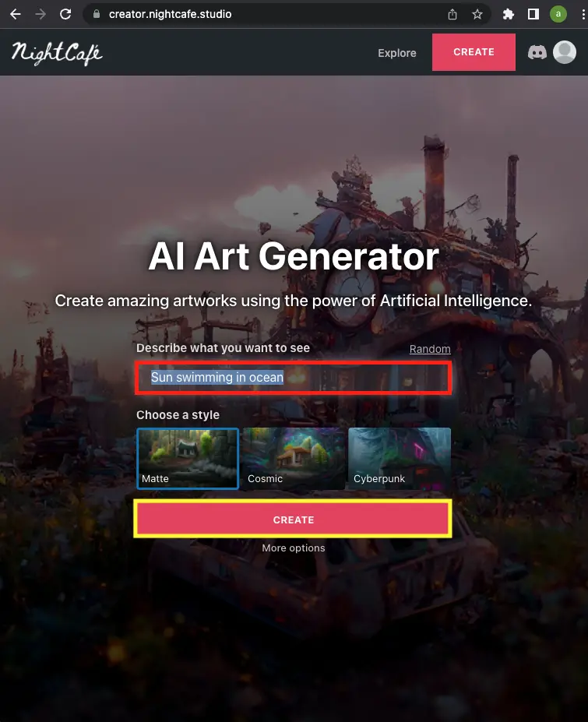588x722 pixels.
Task: Reload the page with refresh icon
Action: coord(65,14)
